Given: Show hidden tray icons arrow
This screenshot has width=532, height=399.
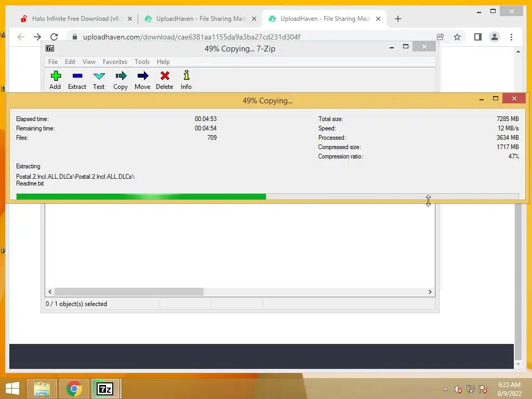Looking at the screenshot, I should click(445, 389).
